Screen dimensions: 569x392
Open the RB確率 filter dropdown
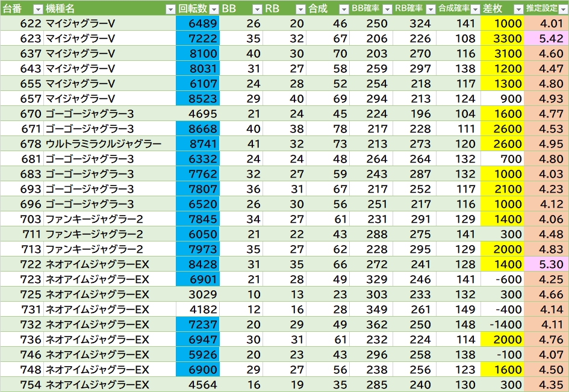coord(431,9)
